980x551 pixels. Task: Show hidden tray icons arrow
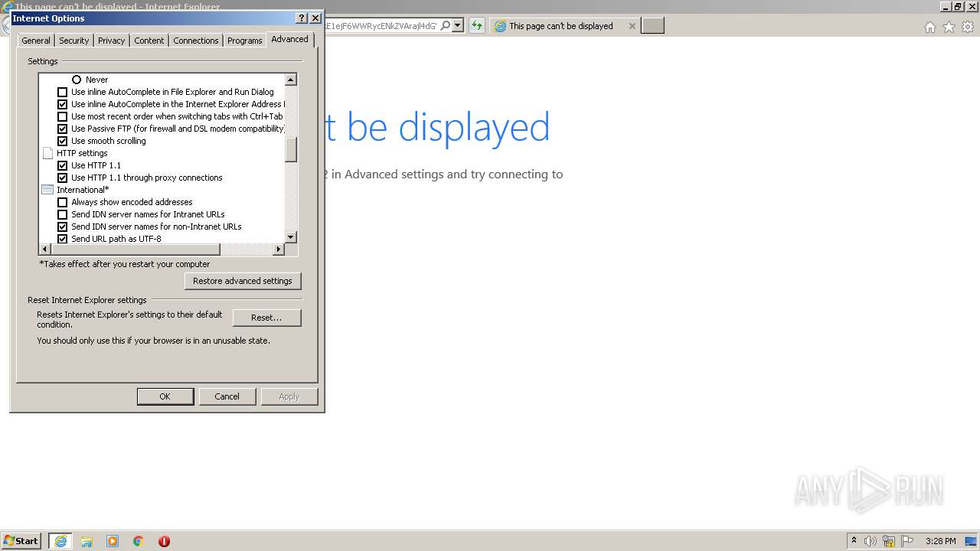coord(854,540)
